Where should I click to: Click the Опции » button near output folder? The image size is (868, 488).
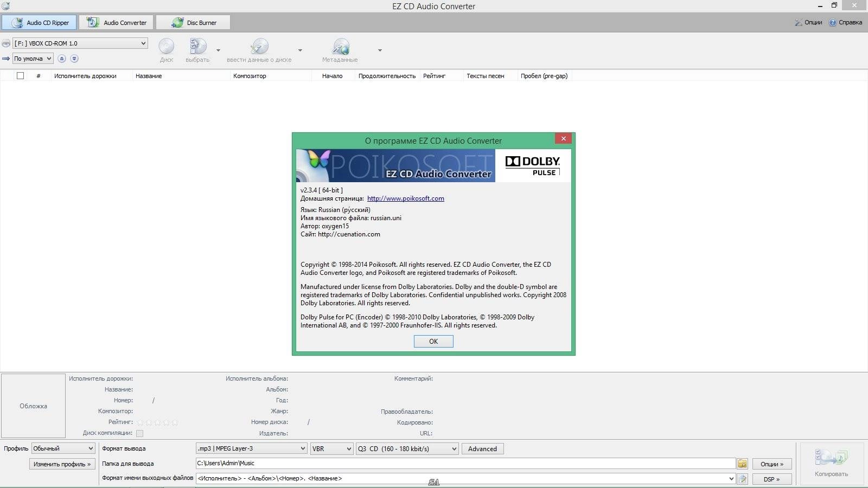pos(771,464)
